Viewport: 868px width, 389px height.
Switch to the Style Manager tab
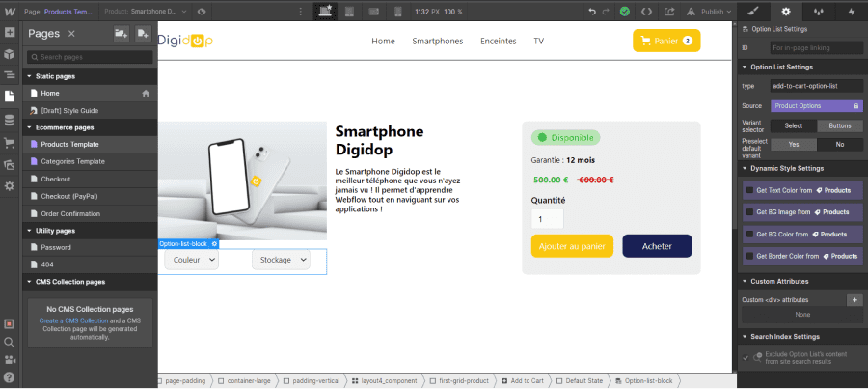(x=818, y=11)
